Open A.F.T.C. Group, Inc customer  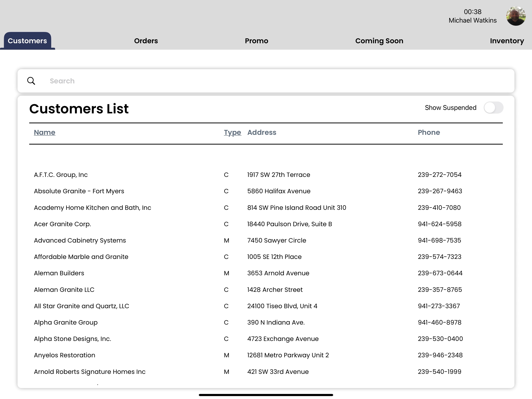[61, 175]
